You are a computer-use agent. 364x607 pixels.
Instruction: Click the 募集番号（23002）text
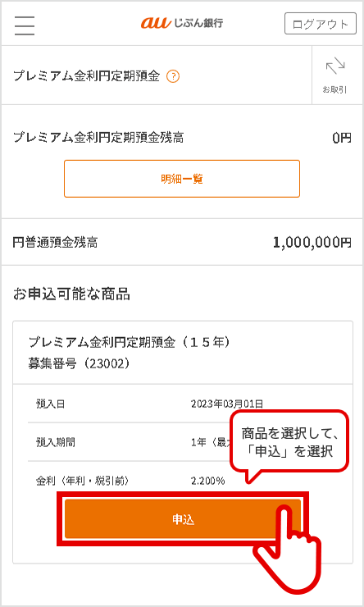79,364
